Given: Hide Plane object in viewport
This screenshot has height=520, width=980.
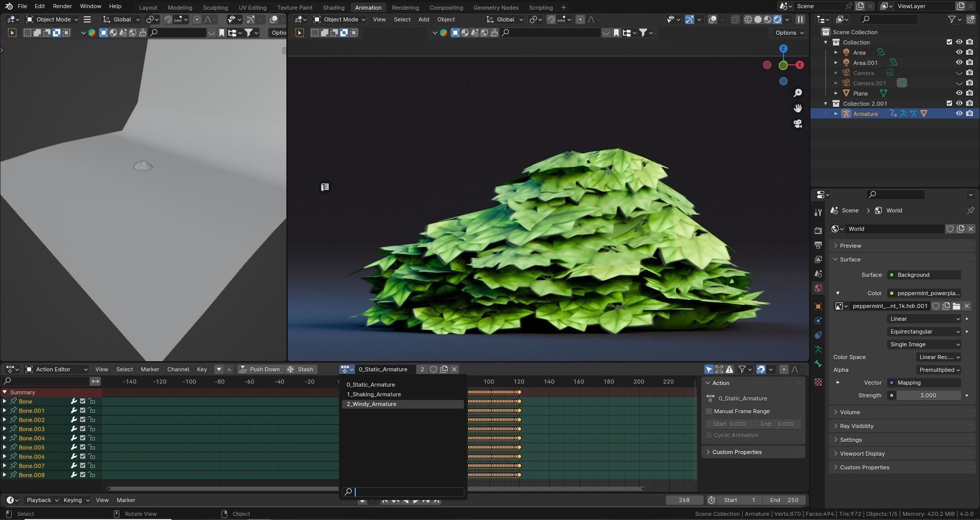Looking at the screenshot, I should coord(959,93).
